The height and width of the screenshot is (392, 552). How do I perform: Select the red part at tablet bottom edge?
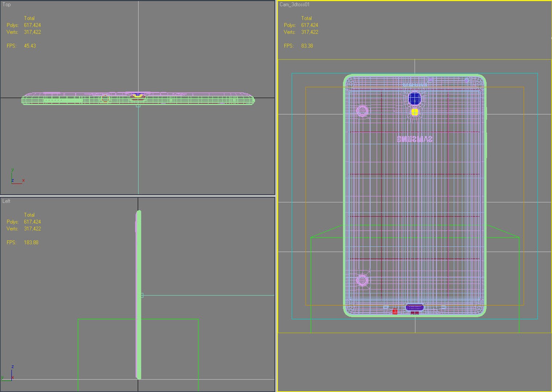(395, 311)
